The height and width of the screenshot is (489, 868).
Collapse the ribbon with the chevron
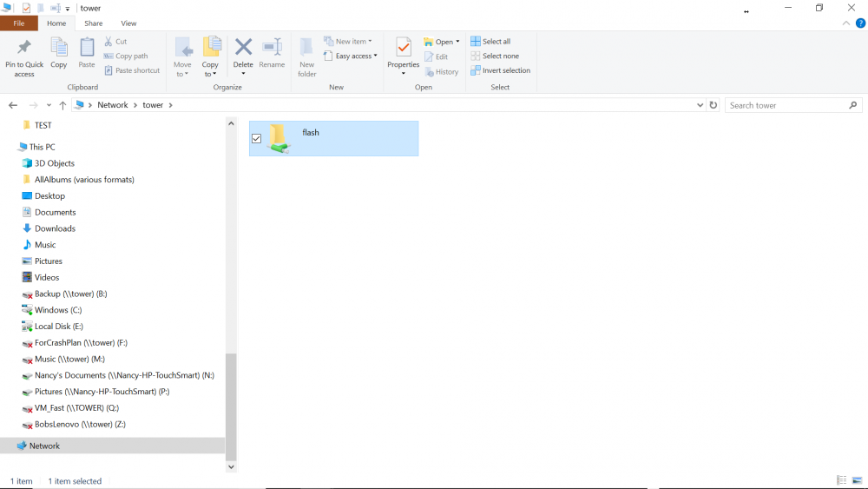[x=845, y=23]
